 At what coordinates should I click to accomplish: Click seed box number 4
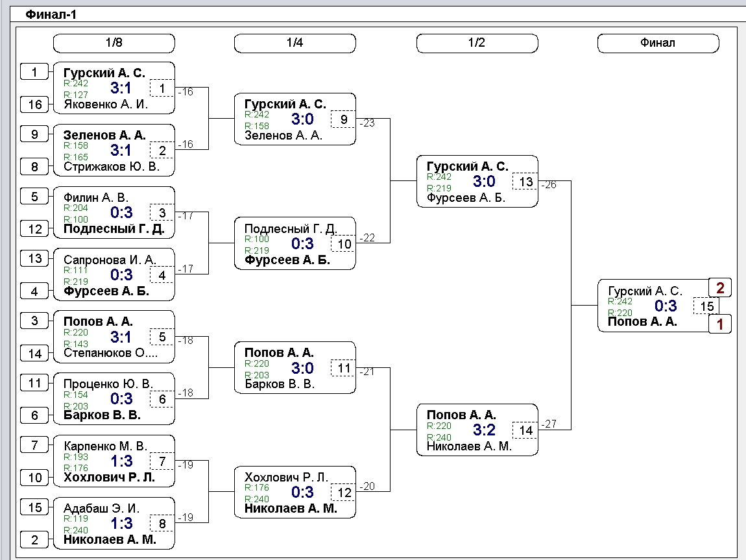click(34, 291)
